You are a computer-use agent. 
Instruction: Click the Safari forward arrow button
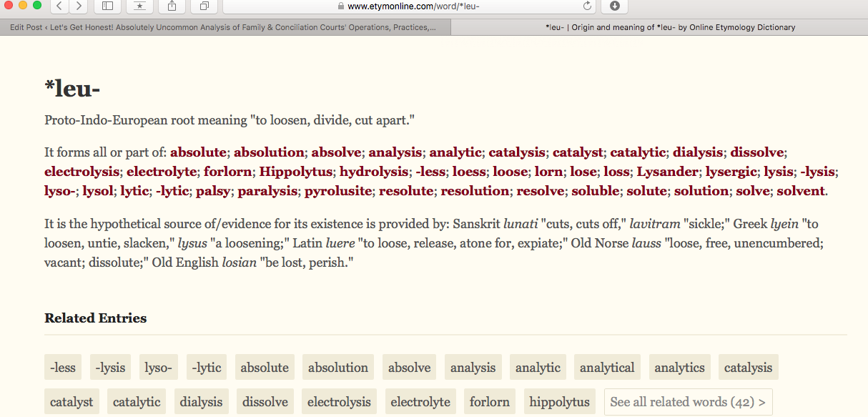pyautogui.click(x=77, y=6)
